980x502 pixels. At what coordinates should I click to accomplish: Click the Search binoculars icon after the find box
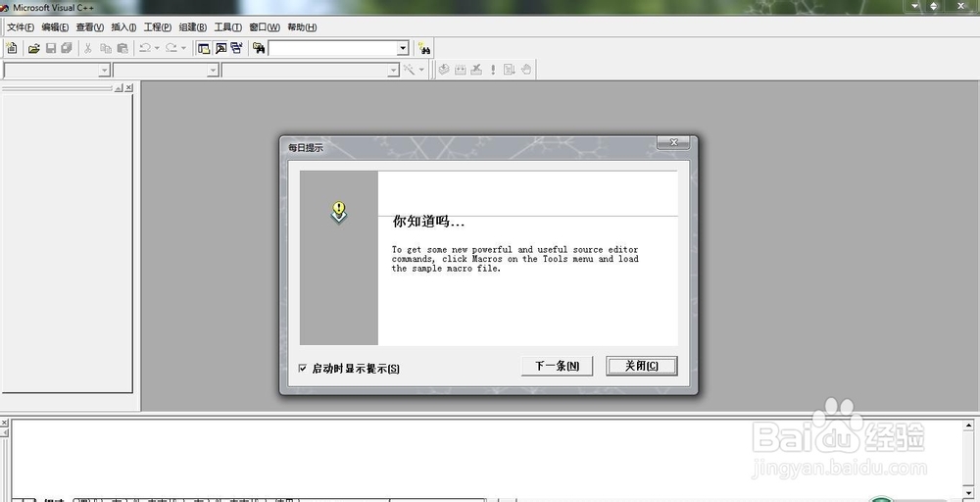(x=424, y=48)
